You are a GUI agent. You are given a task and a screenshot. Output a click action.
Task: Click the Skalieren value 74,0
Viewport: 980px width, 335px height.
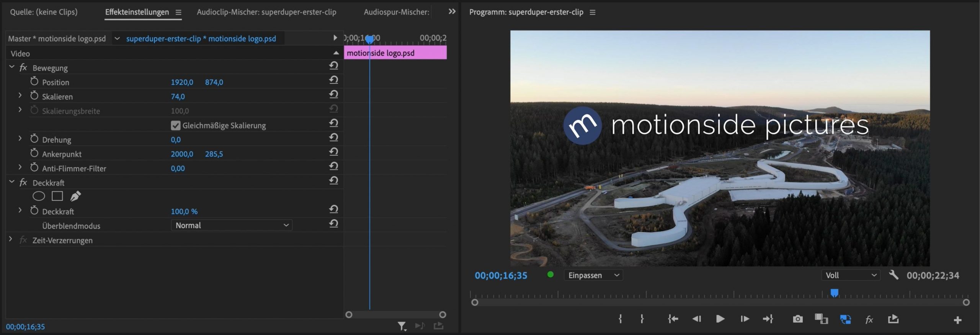point(178,97)
